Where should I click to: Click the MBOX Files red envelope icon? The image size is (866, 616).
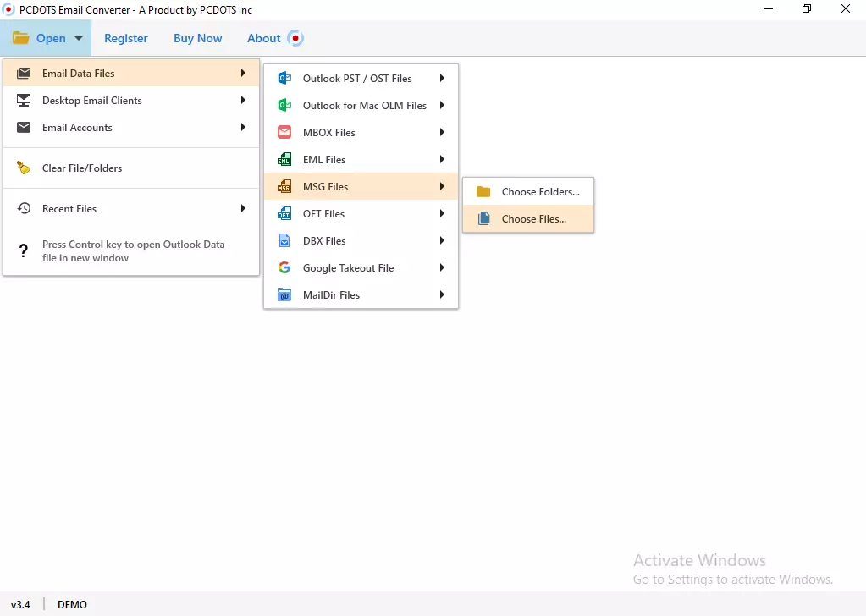tap(284, 132)
